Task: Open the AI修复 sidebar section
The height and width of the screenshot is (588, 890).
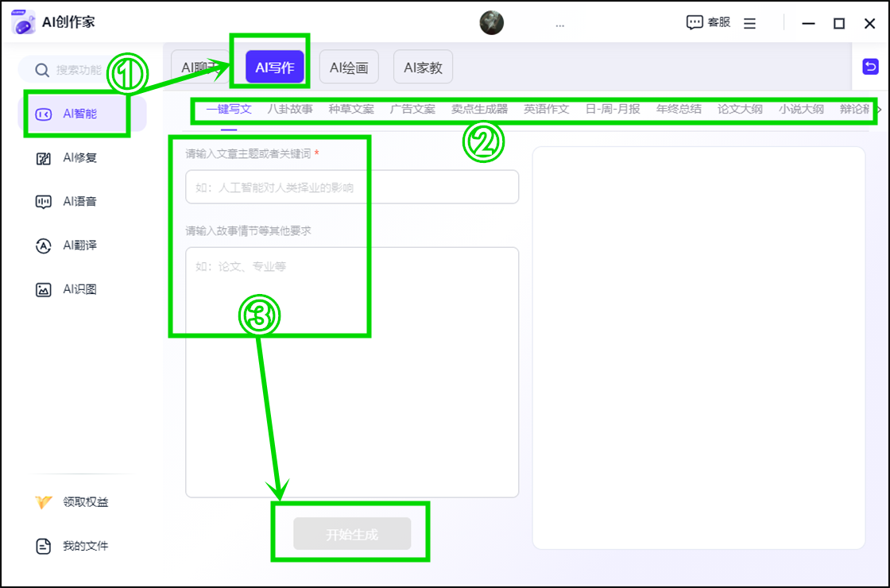Action: [x=79, y=158]
